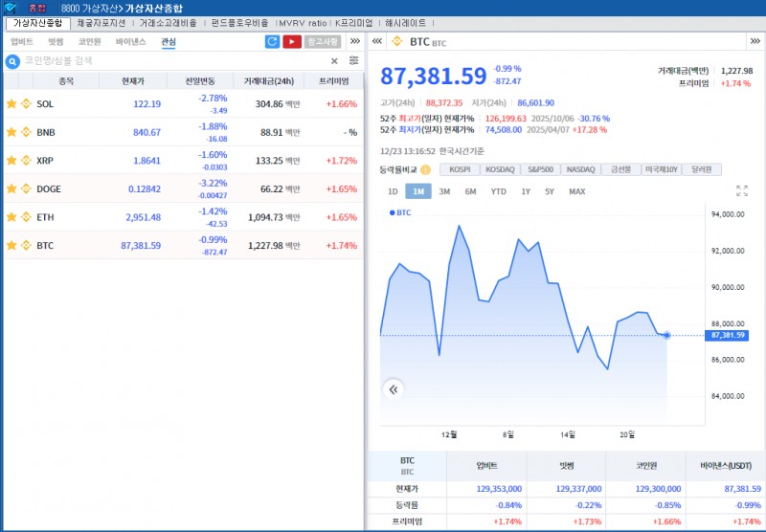Click the current price marker on chart
The width and height of the screenshot is (766, 532).
point(666,335)
